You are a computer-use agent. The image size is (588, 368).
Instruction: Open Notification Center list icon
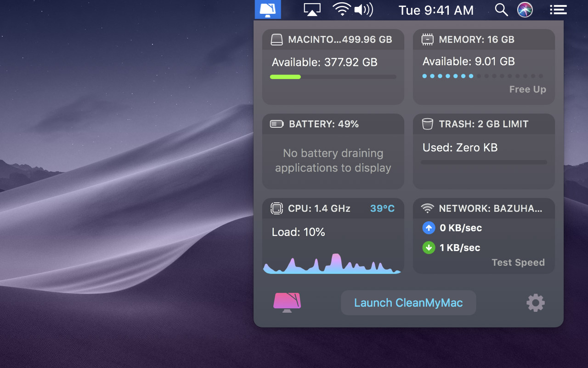click(558, 10)
